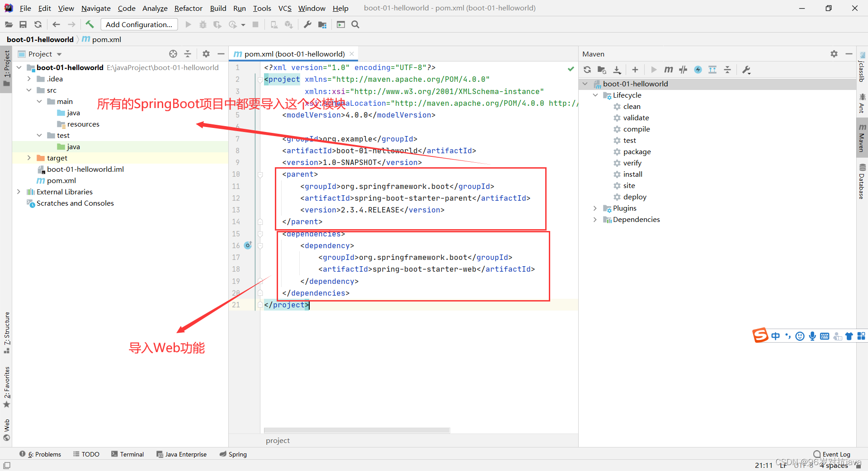The height and width of the screenshot is (471, 868).
Task: Open the VCS menu
Action: (x=285, y=8)
